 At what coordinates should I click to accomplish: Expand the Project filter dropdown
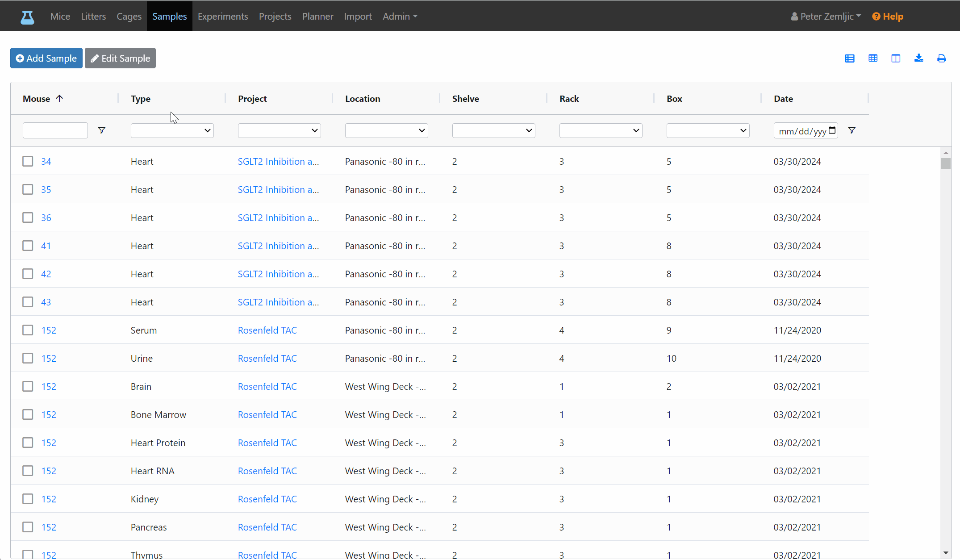tap(280, 131)
